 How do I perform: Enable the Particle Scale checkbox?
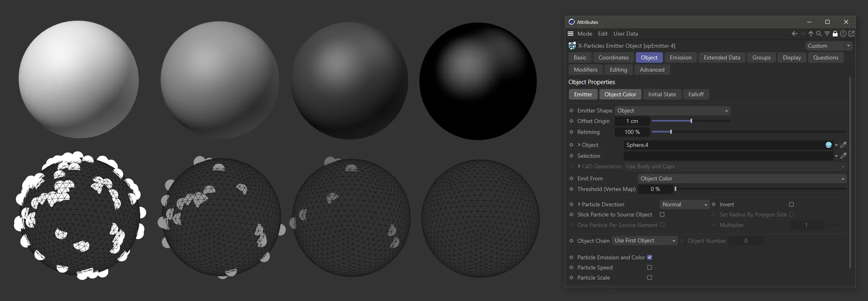pos(650,278)
